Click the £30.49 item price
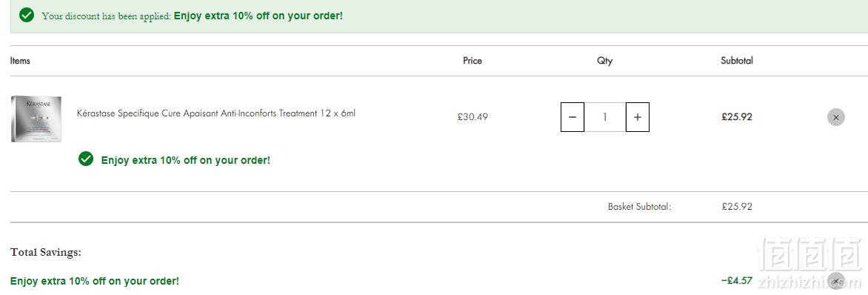 click(473, 117)
